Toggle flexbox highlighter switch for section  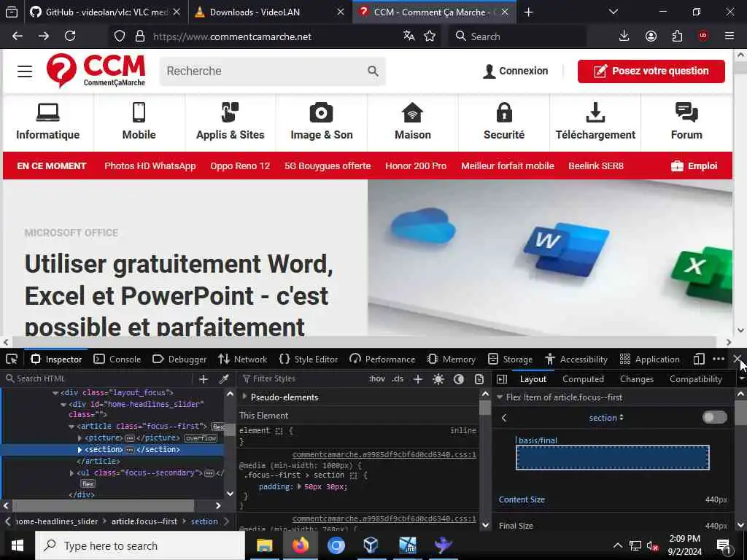(x=715, y=418)
